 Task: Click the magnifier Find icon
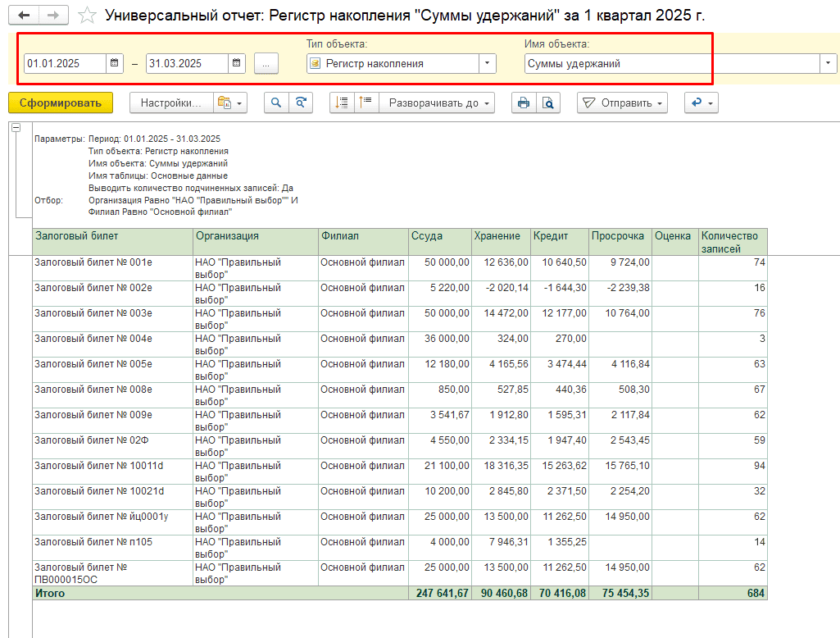[276, 103]
